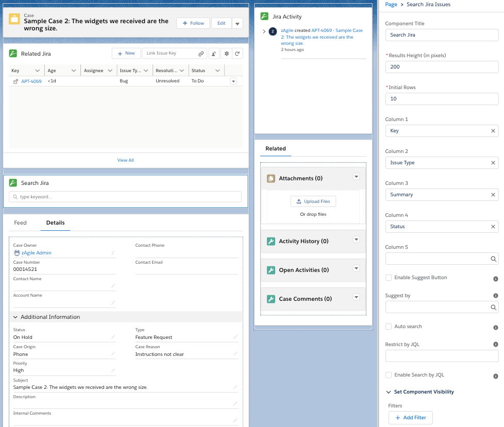Screen dimensions: 504x427
Task: Click the info icon beside Restrict by JQL
Action: (495, 345)
